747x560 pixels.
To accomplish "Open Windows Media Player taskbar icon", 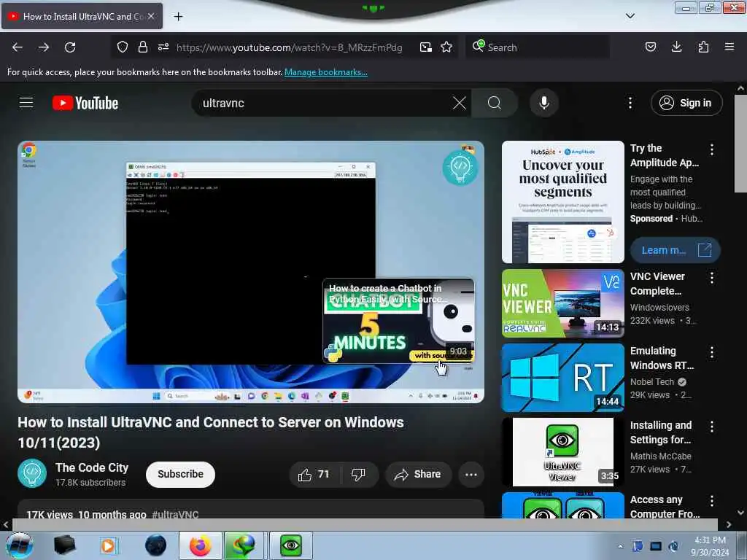I will [x=109, y=545].
